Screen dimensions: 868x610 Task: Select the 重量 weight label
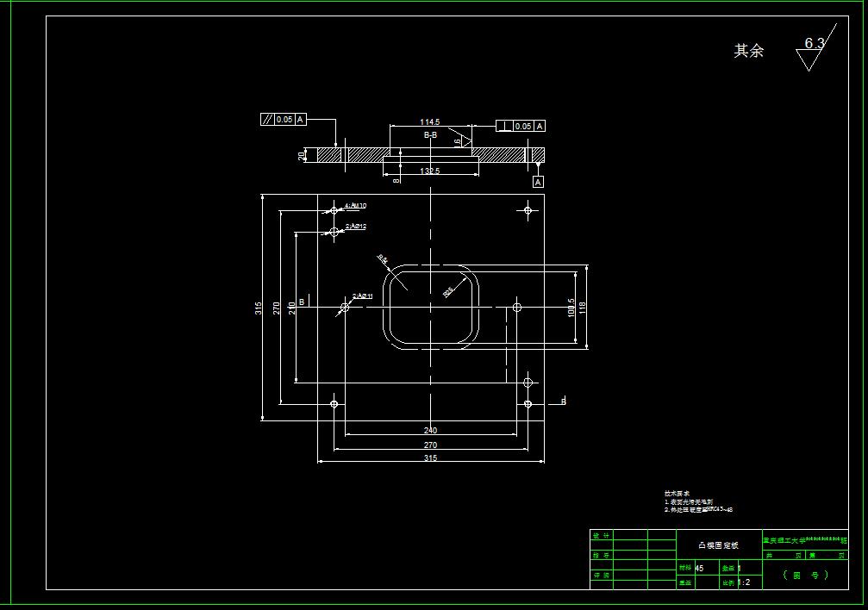click(x=684, y=583)
